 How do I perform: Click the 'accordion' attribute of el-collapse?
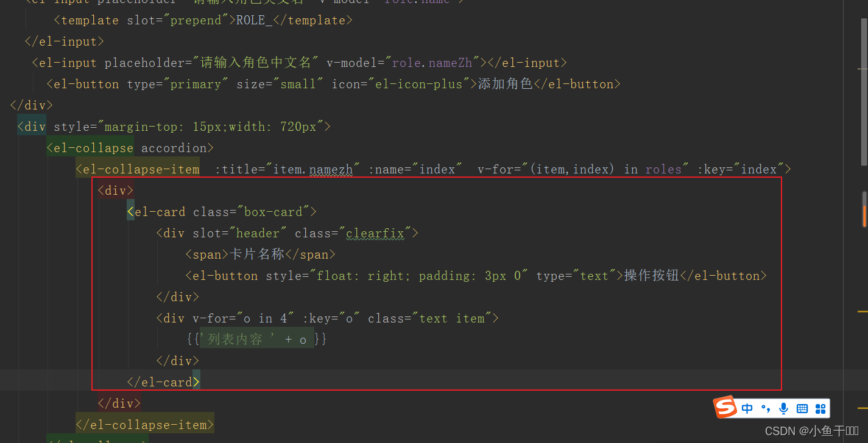pos(174,148)
